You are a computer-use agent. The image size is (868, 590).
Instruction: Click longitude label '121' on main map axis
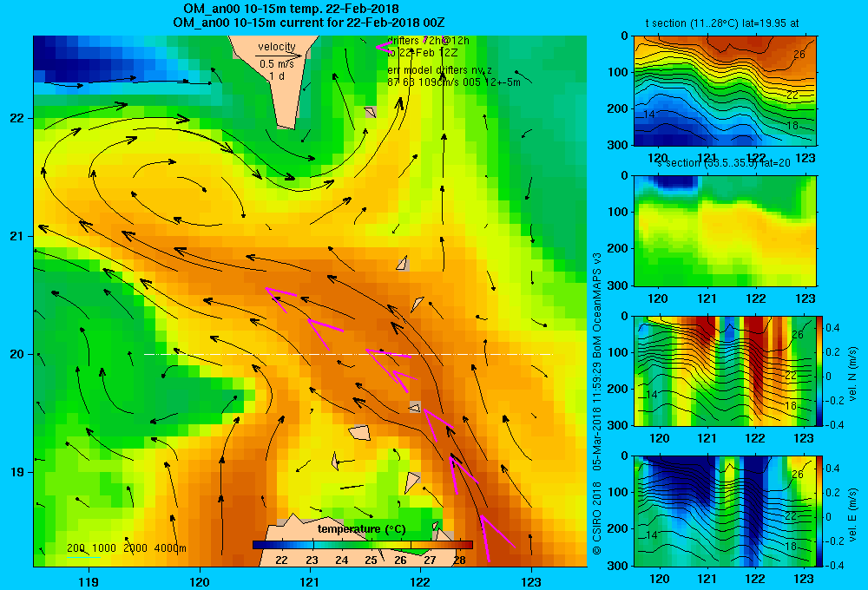(310, 581)
